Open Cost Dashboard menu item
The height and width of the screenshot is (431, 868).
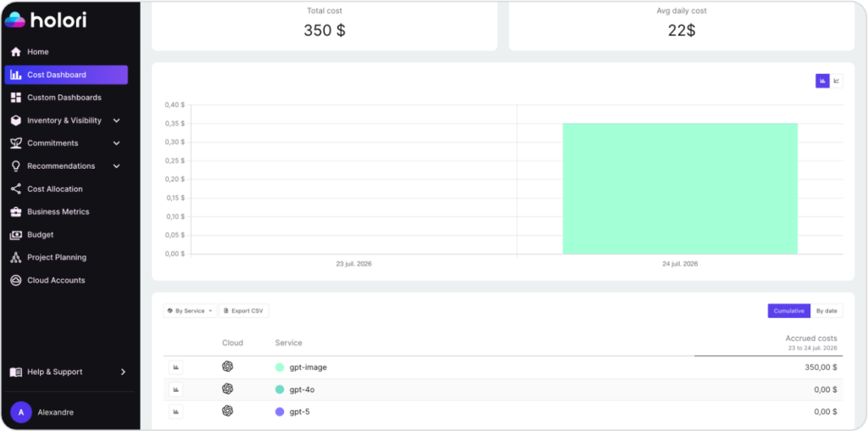point(66,75)
